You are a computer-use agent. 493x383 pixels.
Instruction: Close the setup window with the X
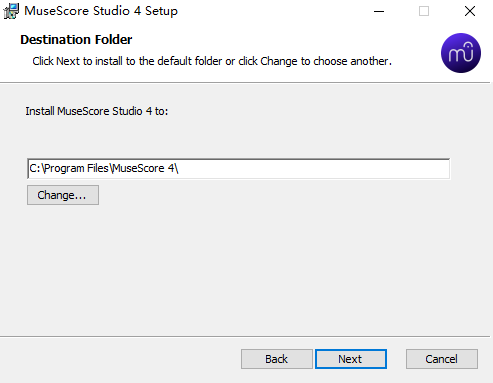click(470, 11)
